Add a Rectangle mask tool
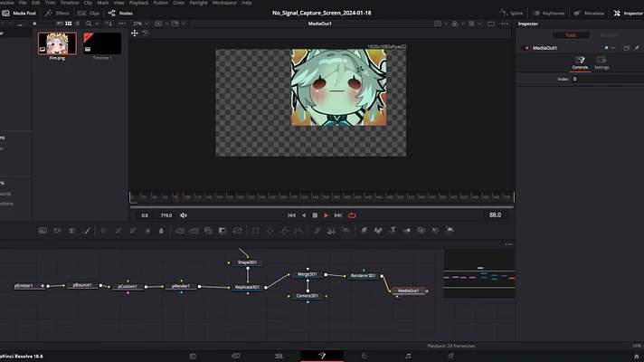The height and width of the screenshot is (362, 644). (255, 231)
